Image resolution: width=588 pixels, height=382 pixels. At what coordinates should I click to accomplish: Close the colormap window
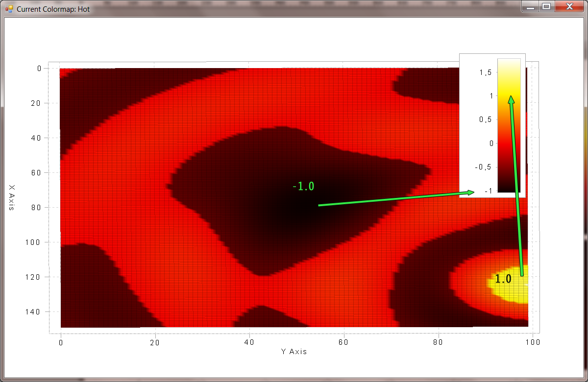[568, 6]
